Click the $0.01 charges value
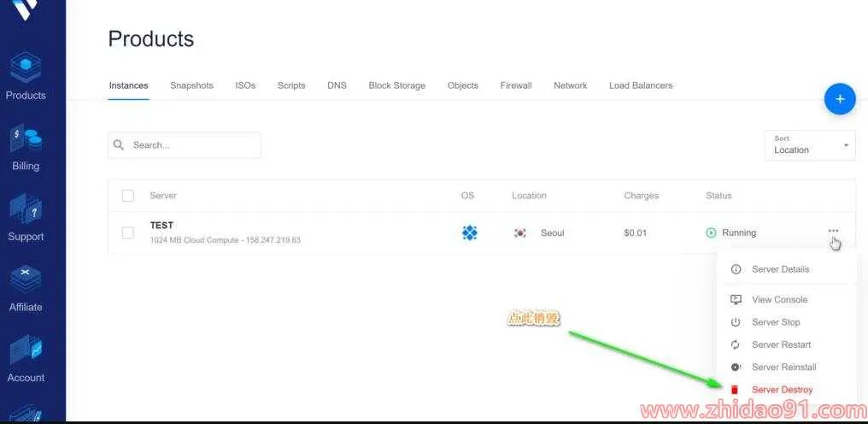Viewport: 868px width, 424px height. 635,233
